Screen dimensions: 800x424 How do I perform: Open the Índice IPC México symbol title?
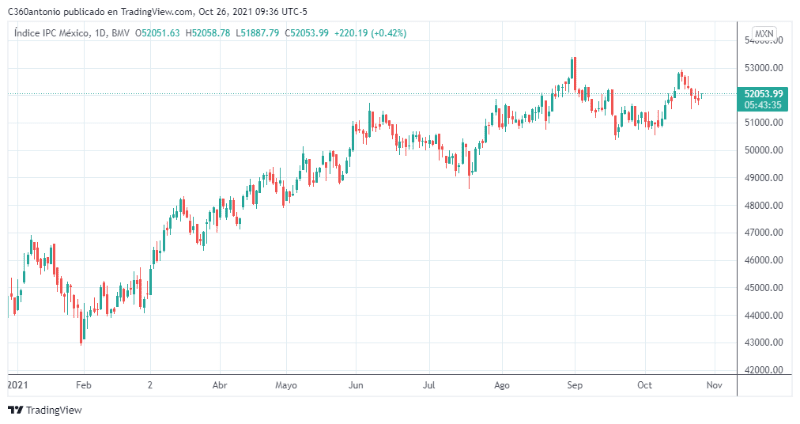[52, 33]
